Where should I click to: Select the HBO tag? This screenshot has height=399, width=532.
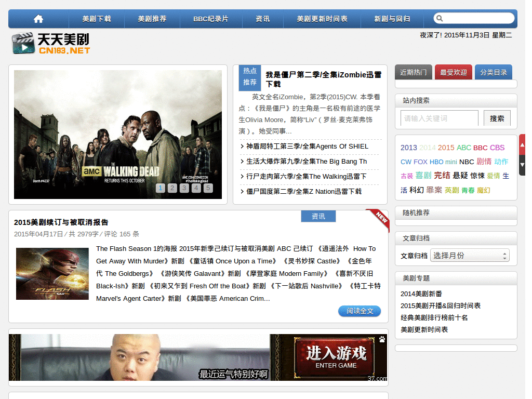point(436,162)
